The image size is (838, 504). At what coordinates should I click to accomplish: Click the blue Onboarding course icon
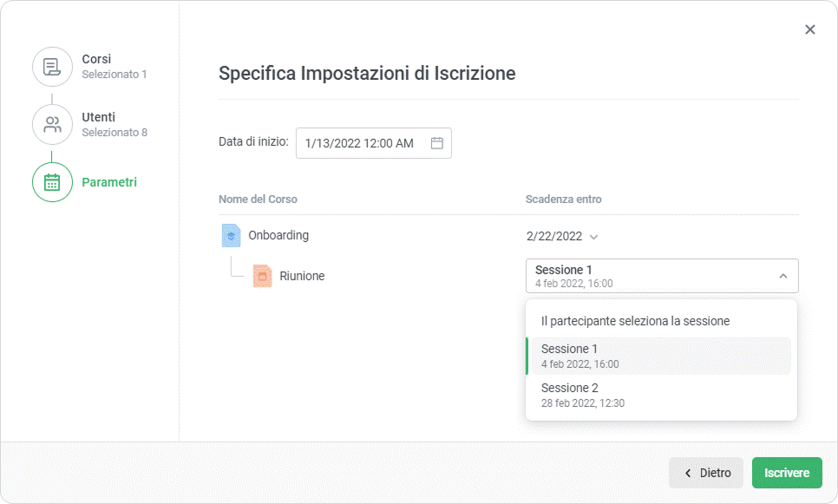230,235
